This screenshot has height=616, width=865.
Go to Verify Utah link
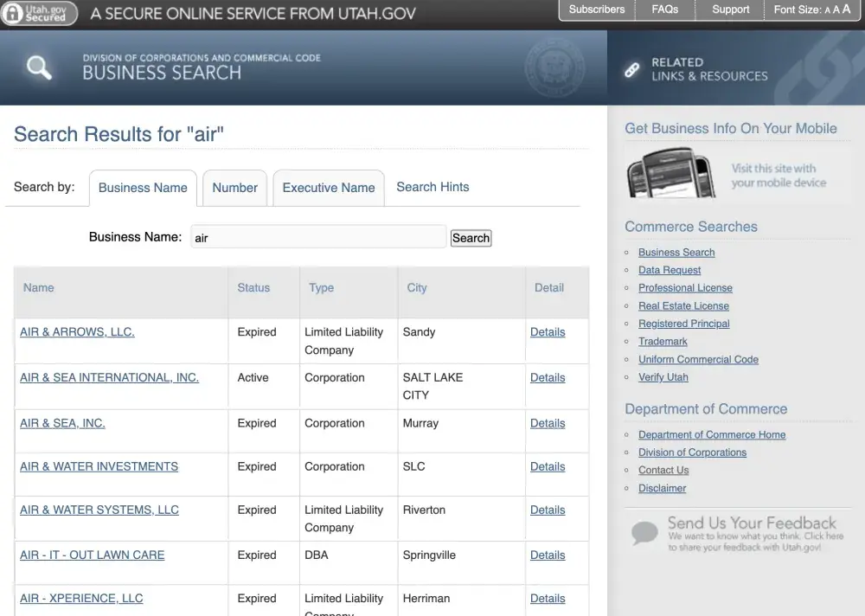[663, 377]
